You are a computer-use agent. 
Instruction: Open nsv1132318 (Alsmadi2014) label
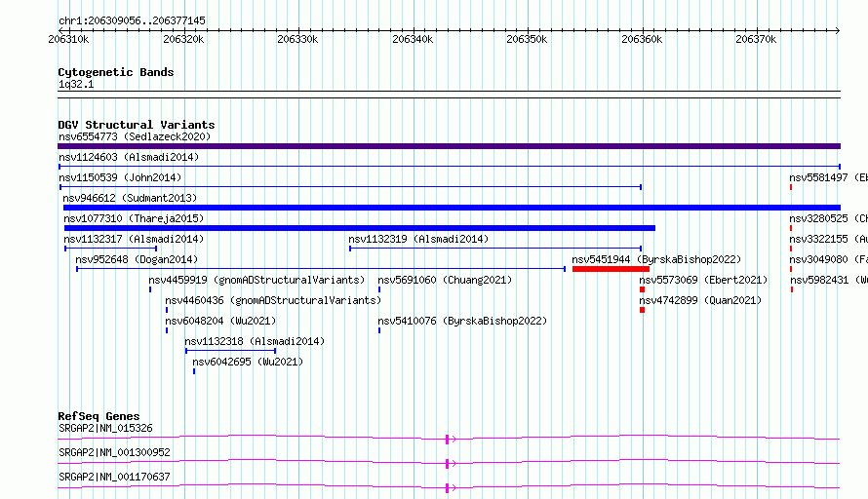point(255,341)
